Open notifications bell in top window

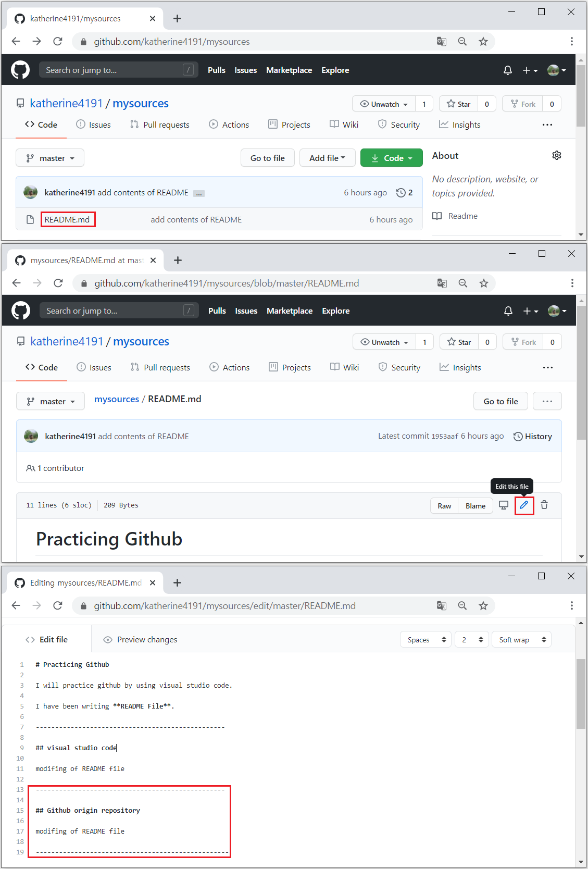tap(508, 70)
